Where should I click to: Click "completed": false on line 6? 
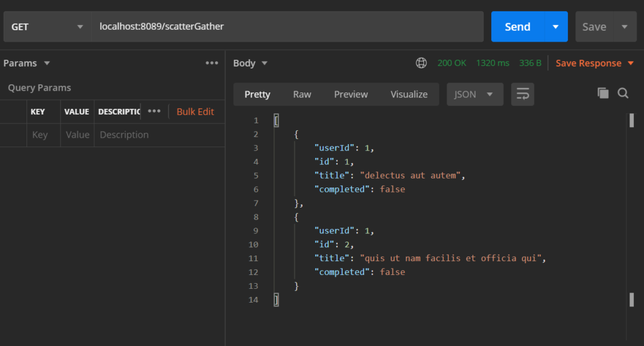tap(360, 189)
